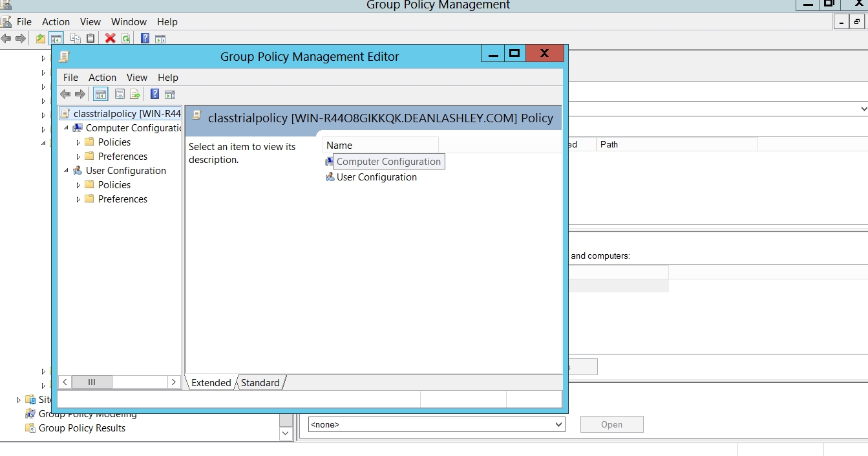
Task: Click the blue Help icon in editor toolbar
Action: coord(155,94)
